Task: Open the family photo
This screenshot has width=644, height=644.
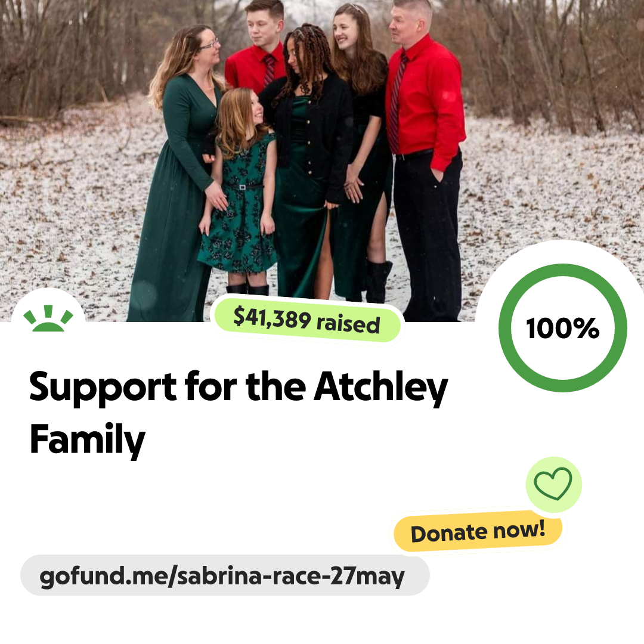Action: click(322, 160)
